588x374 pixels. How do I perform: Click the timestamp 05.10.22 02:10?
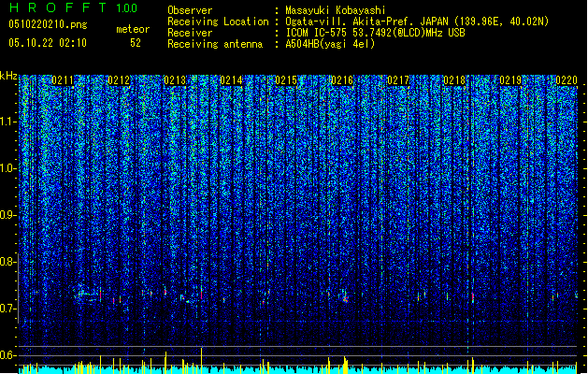(48, 43)
